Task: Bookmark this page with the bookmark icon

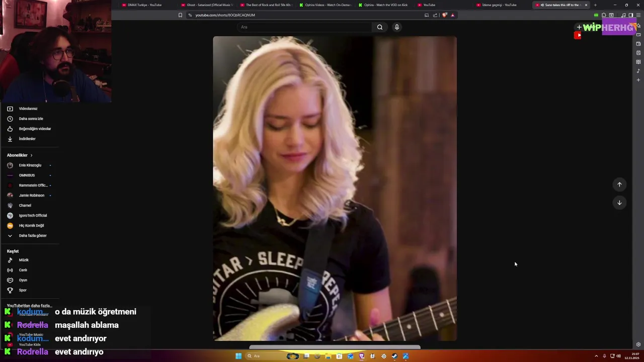Action: (180, 15)
